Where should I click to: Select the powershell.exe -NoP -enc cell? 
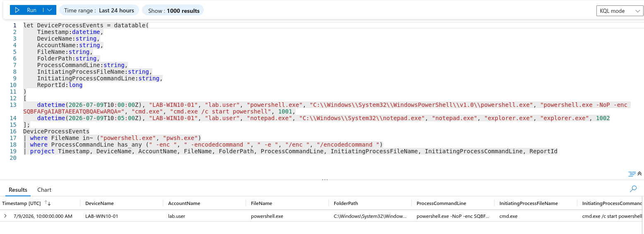[453, 216]
